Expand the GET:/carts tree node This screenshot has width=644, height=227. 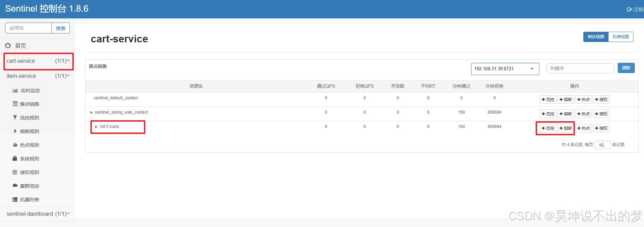tap(96, 127)
